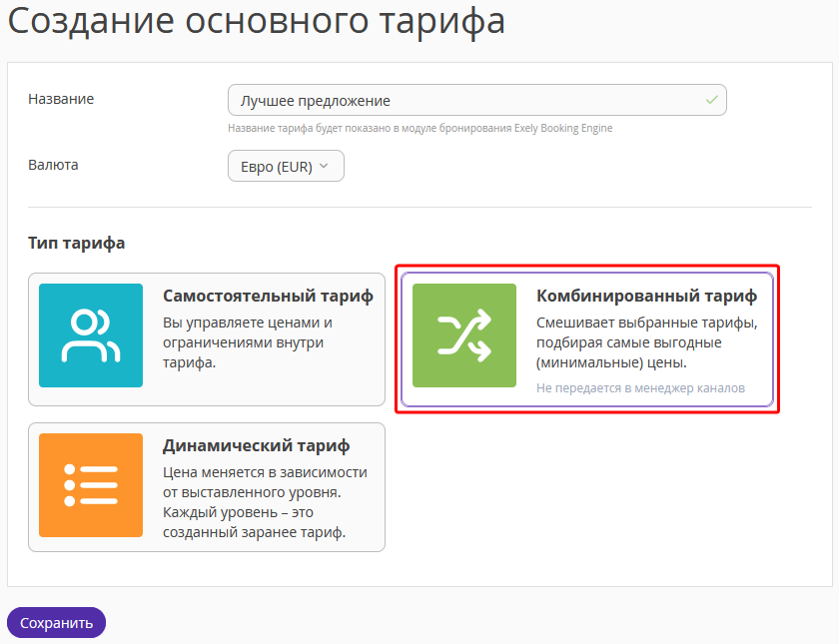Choose the Комбинированный тариф card title

pyautogui.click(x=647, y=296)
